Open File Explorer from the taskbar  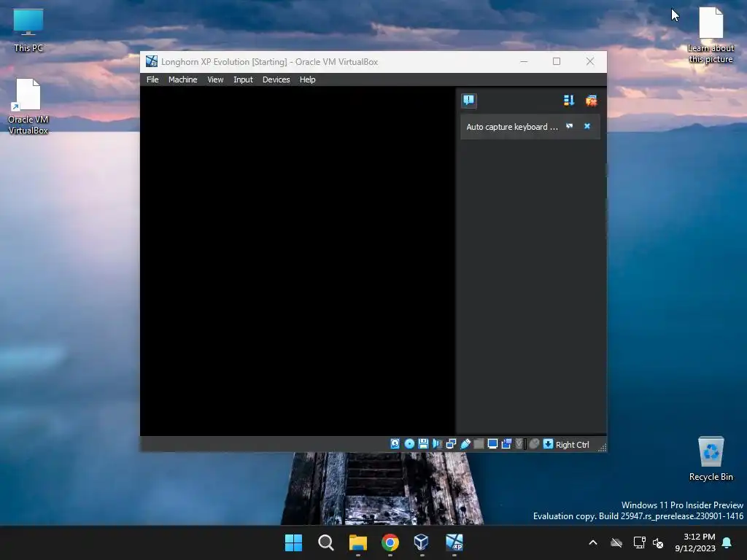357,542
